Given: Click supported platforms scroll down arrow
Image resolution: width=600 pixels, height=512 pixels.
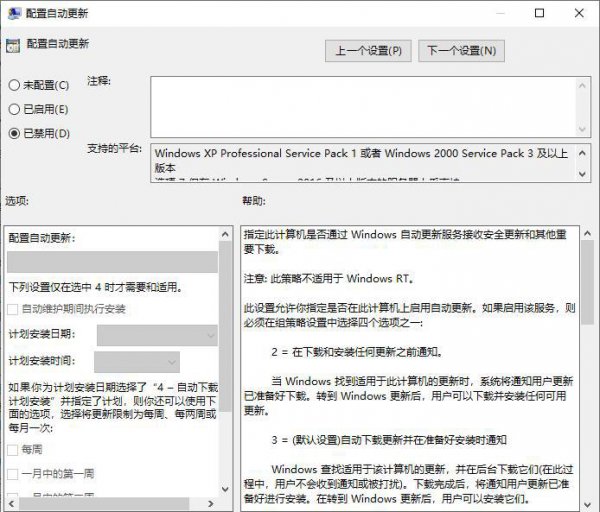Looking at the screenshot, I should pos(582,174).
